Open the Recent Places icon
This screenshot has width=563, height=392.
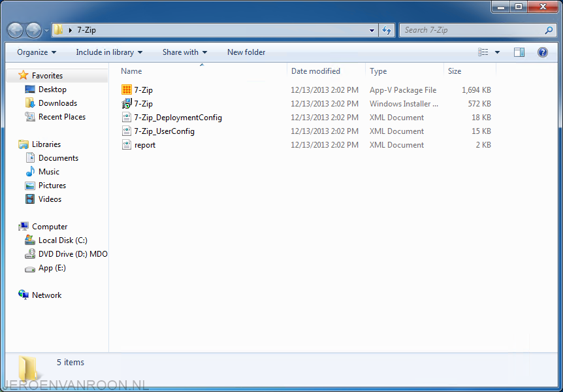point(30,117)
